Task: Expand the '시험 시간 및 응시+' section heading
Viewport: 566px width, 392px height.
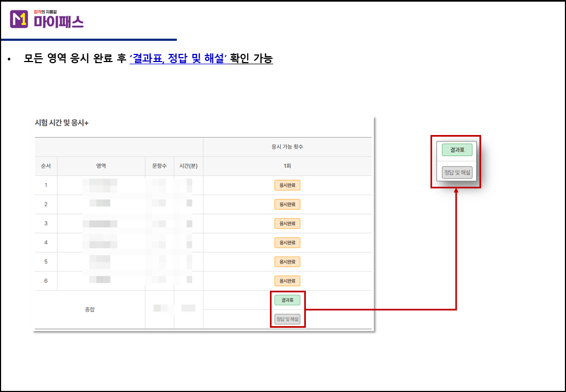Action: [61, 123]
